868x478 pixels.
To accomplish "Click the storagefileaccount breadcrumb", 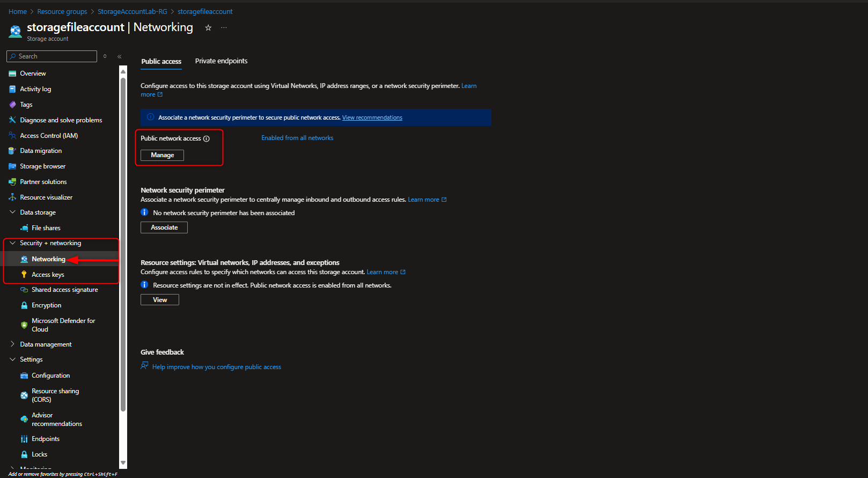I will pyautogui.click(x=205, y=12).
